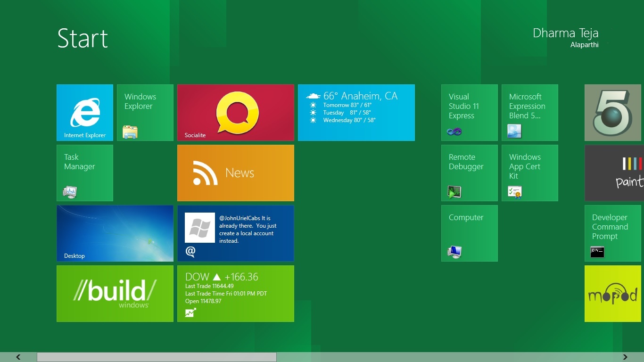The image size is (644, 362).
Task: Open the Computer tile
Action: [x=469, y=233]
